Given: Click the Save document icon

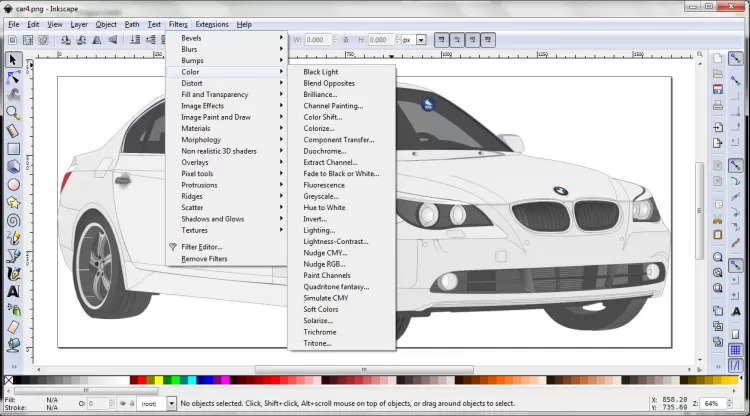Looking at the screenshot, I should tap(718, 90).
